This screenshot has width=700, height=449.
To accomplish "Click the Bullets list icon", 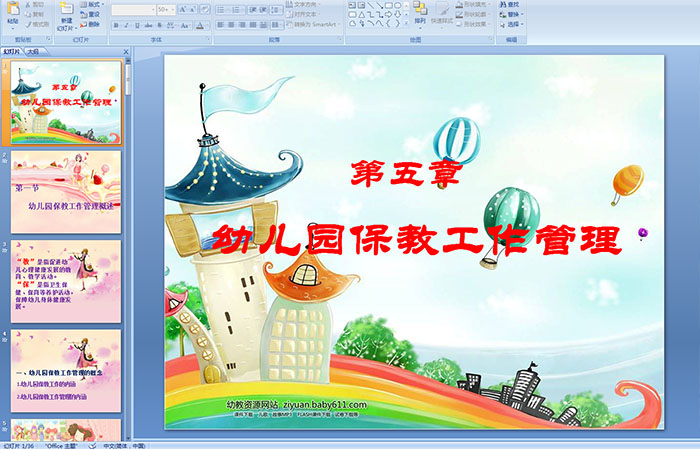I will pyautogui.click(x=222, y=9).
